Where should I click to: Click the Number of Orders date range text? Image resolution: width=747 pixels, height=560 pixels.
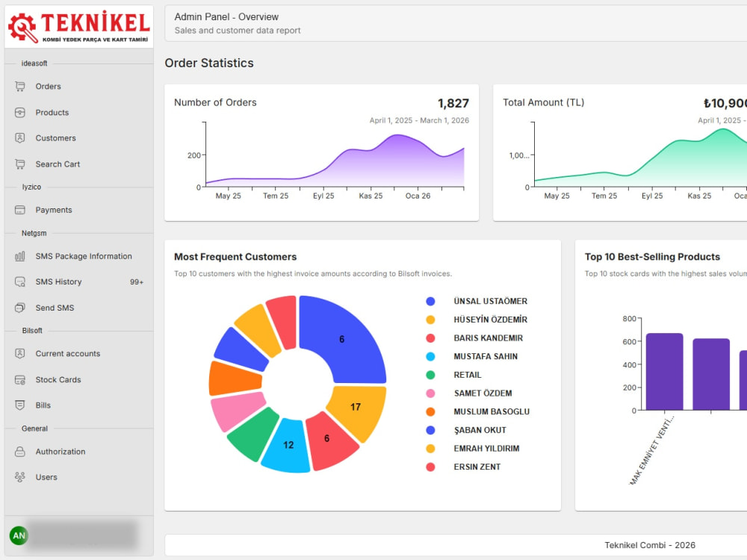419,120
